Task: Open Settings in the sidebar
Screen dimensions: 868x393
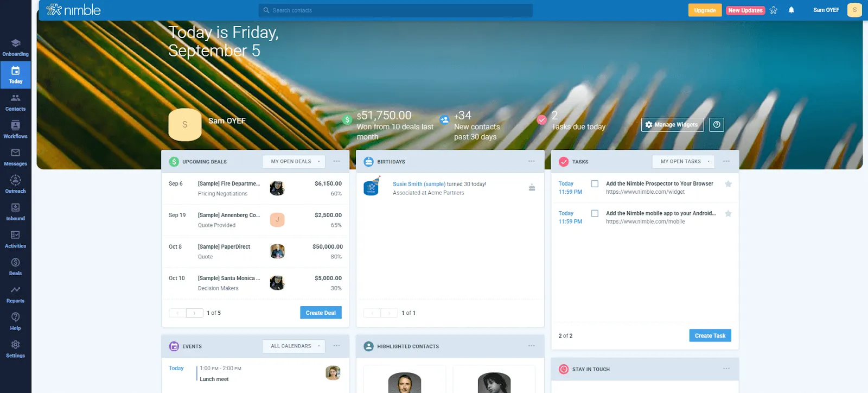Action: click(15, 349)
